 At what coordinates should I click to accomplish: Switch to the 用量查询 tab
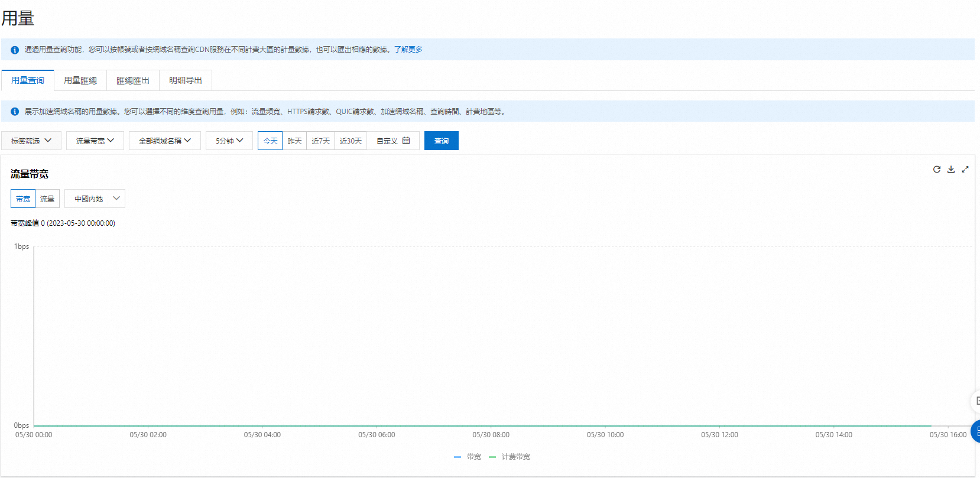pos(28,80)
